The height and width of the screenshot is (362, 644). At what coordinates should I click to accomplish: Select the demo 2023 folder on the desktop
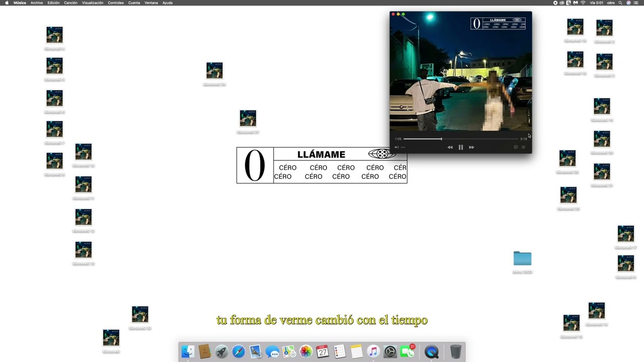522,258
